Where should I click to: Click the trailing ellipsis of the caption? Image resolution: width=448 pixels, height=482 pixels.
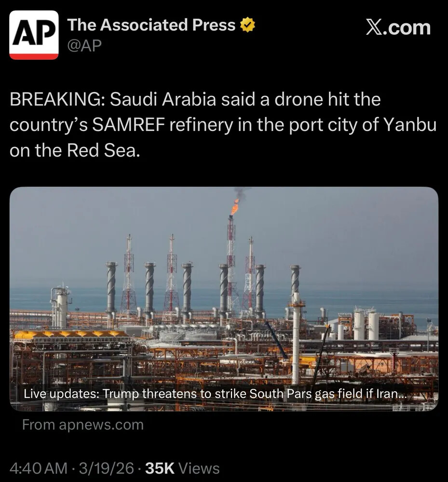point(402,395)
